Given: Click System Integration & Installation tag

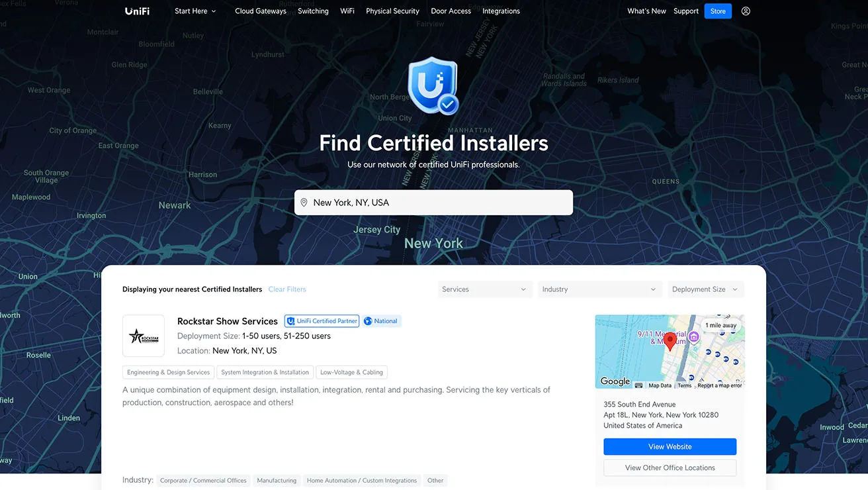Looking at the screenshot, I should click(x=265, y=372).
